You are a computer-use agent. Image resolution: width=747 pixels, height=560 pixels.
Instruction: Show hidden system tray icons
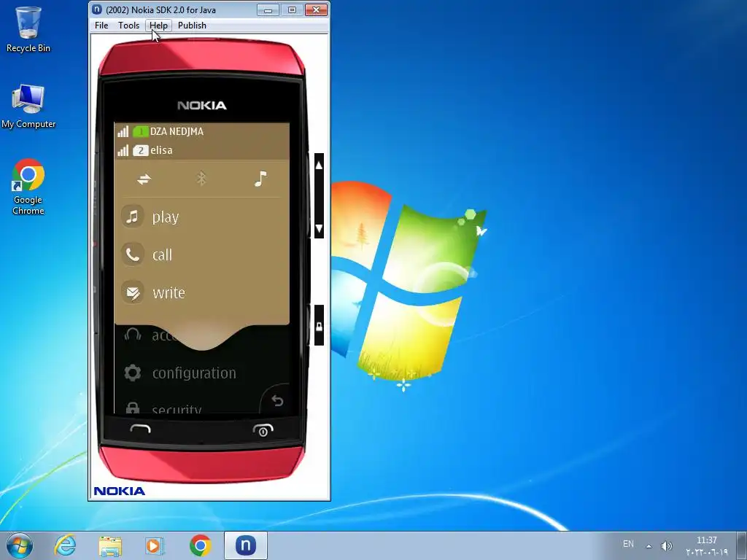click(649, 545)
